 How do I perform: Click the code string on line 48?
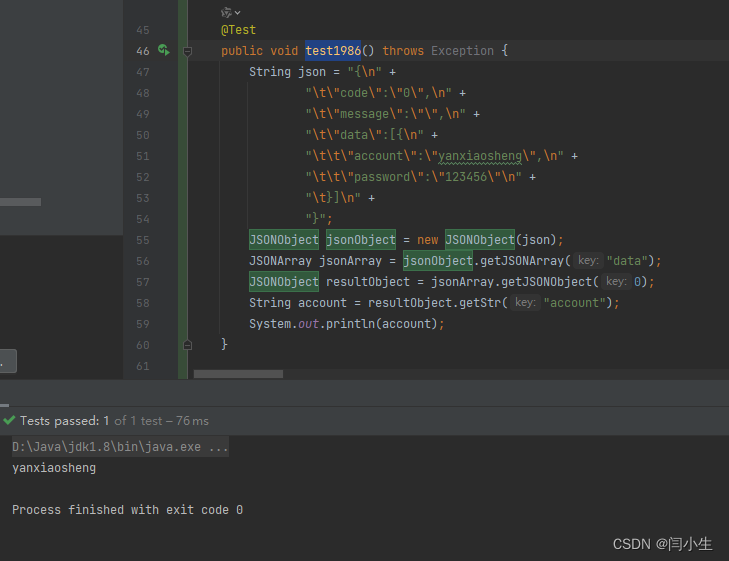(x=378, y=93)
